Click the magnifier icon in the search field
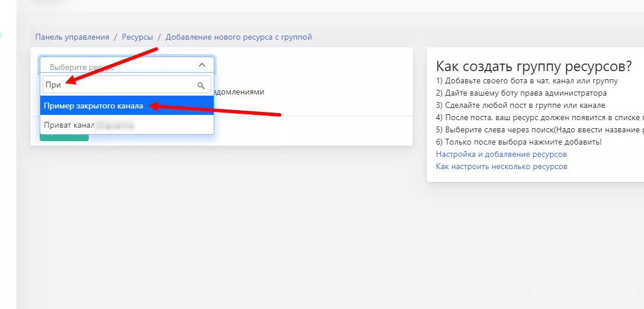644x309 pixels. click(x=201, y=85)
